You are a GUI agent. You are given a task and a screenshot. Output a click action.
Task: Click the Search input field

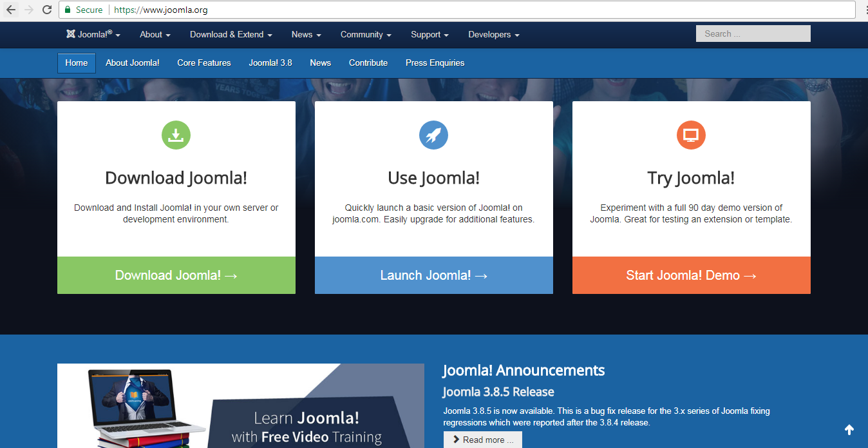pyautogui.click(x=753, y=34)
